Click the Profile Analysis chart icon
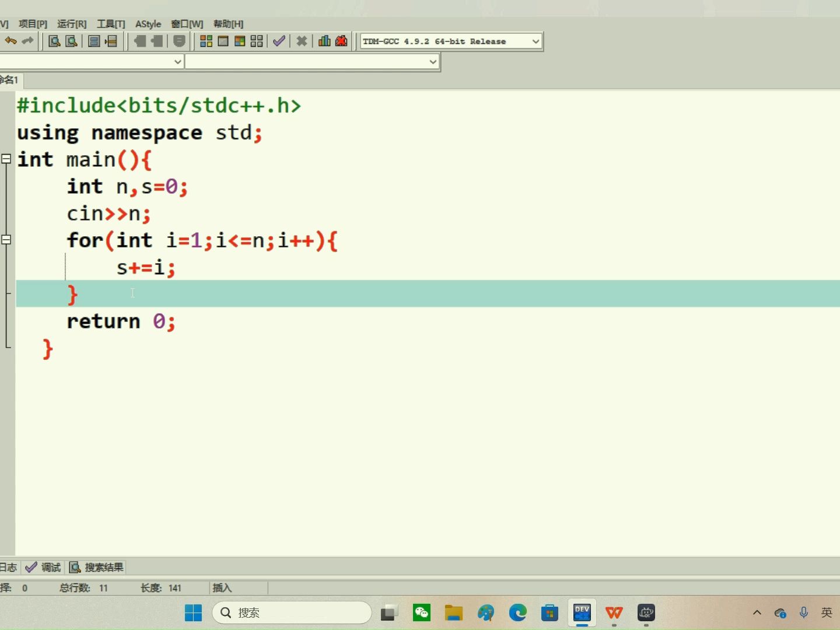This screenshot has height=630, width=840. [324, 41]
